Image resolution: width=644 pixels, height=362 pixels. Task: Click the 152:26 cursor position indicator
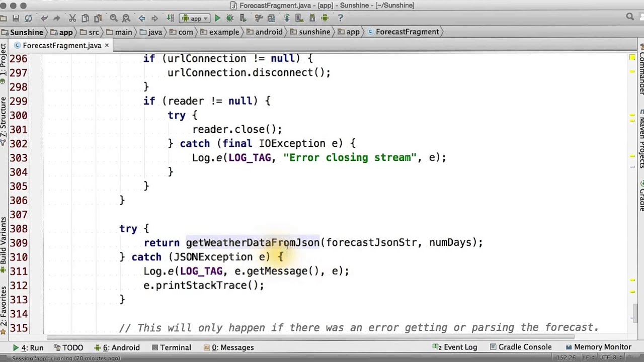tap(566, 358)
